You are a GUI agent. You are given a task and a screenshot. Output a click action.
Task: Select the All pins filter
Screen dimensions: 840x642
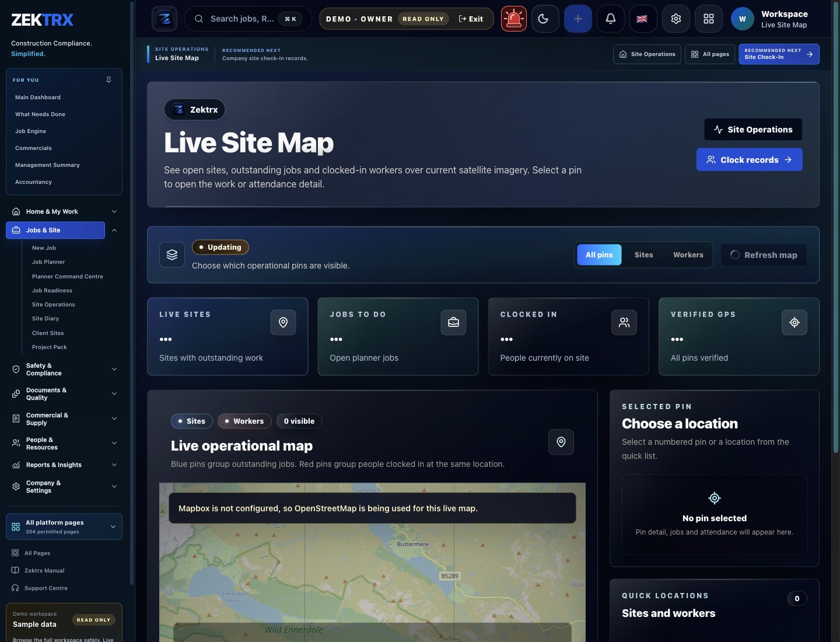coord(599,254)
